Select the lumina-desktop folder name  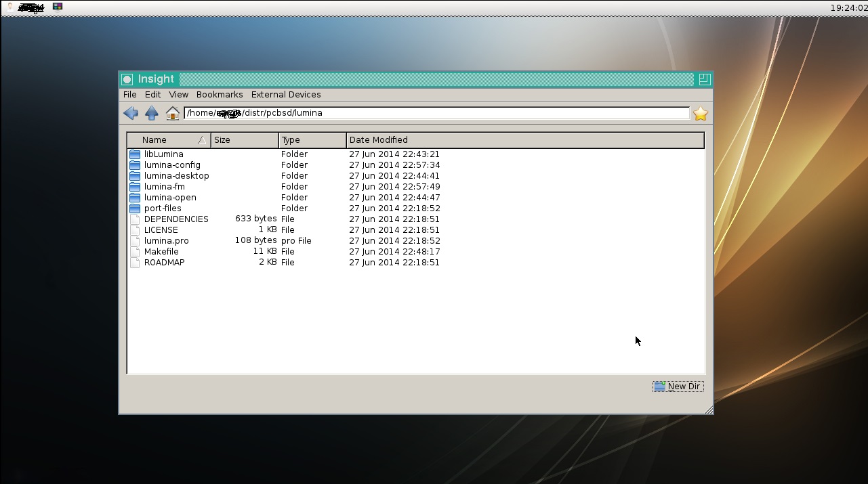point(177,176)
